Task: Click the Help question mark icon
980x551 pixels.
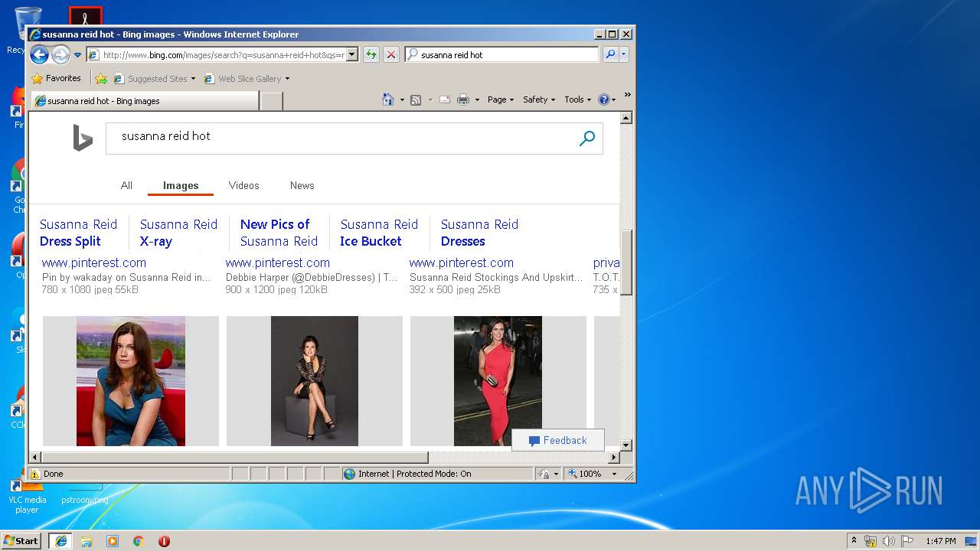Action: [603, 99]
